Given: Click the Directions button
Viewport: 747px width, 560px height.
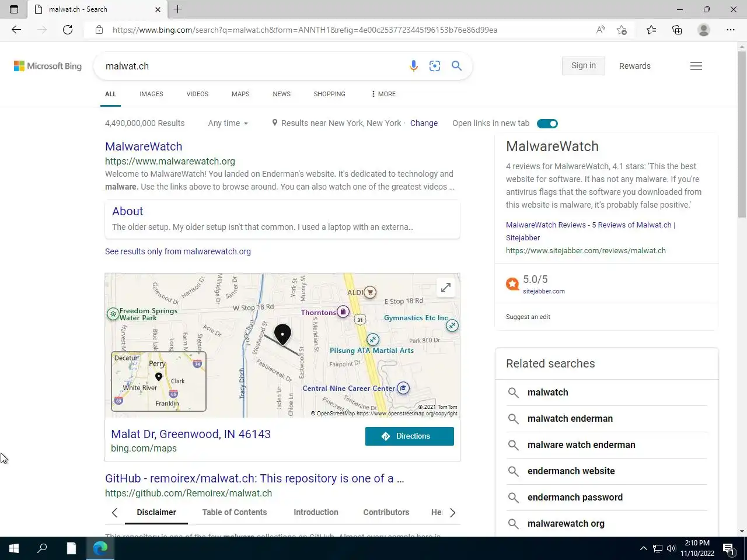Looking at the screenshot, I should [x=410, y=436].
